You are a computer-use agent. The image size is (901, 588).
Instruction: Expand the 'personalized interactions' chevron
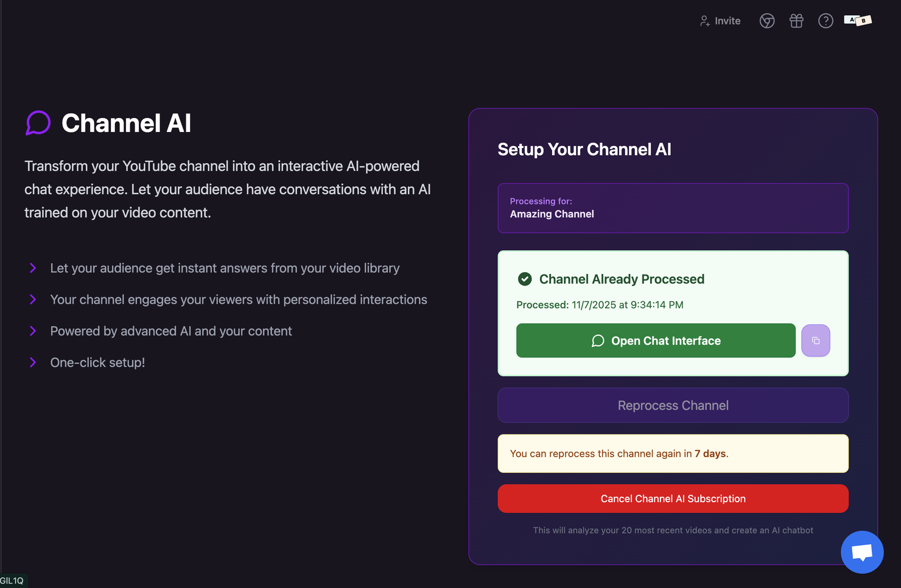[33, 299]
